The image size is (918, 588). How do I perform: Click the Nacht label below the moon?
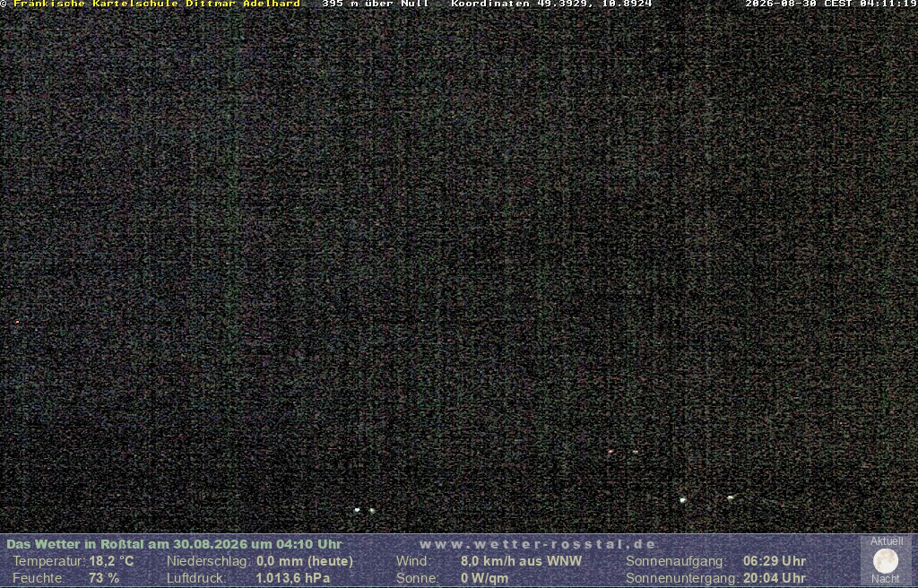pos(885,579)
